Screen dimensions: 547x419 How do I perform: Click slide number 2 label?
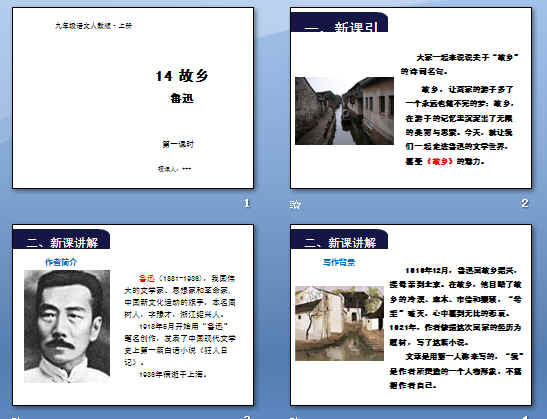525,203
